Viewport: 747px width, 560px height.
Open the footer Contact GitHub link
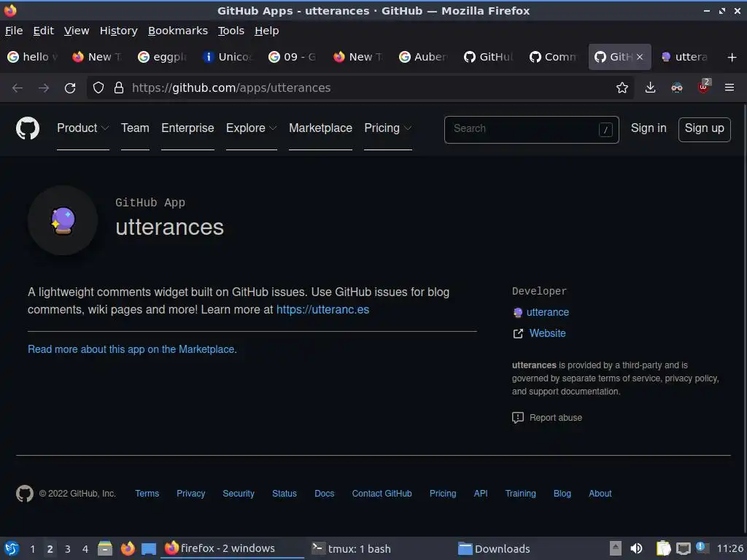382,494
